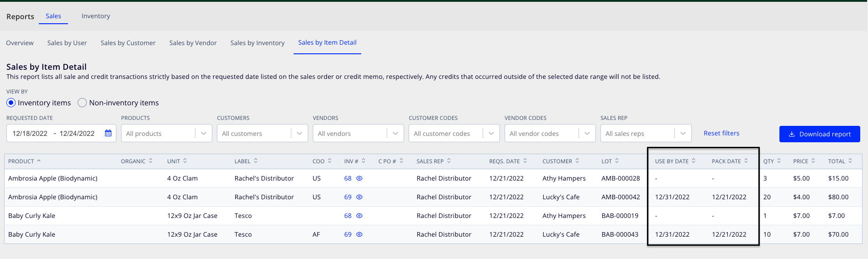Open the All customers dropdown
Image resolution: width=868 pixels, height=259 pixels.
(262, 133)
